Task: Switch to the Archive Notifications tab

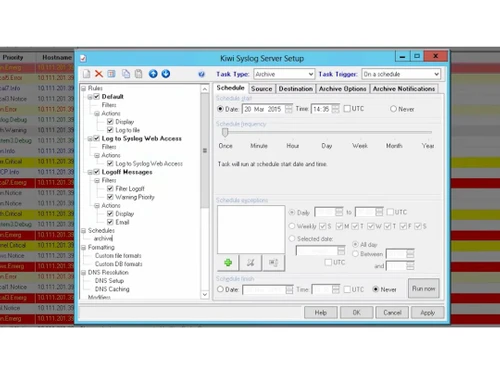Action: tap(404, 89)
